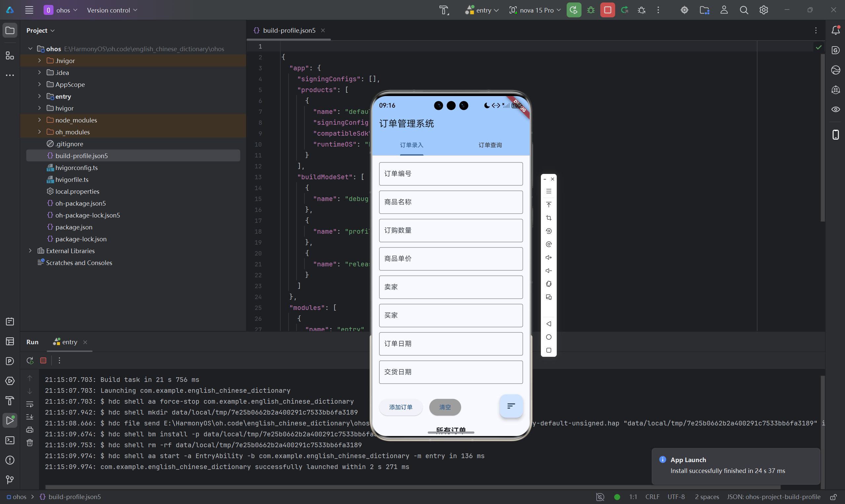Screen dimensions: 845x504
Task: Tap the 清空 button
Action: 445,407
